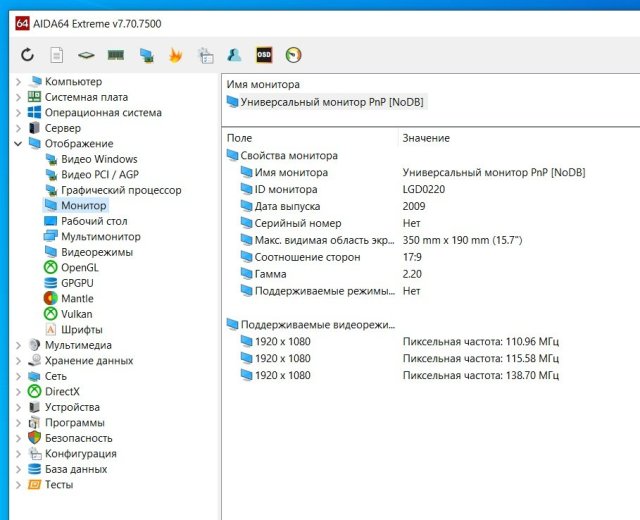The height and width of the screenshot is (520, 640).
Task: Click the gauge SensorPanel toolbar icon
Action: coord(293,55)
